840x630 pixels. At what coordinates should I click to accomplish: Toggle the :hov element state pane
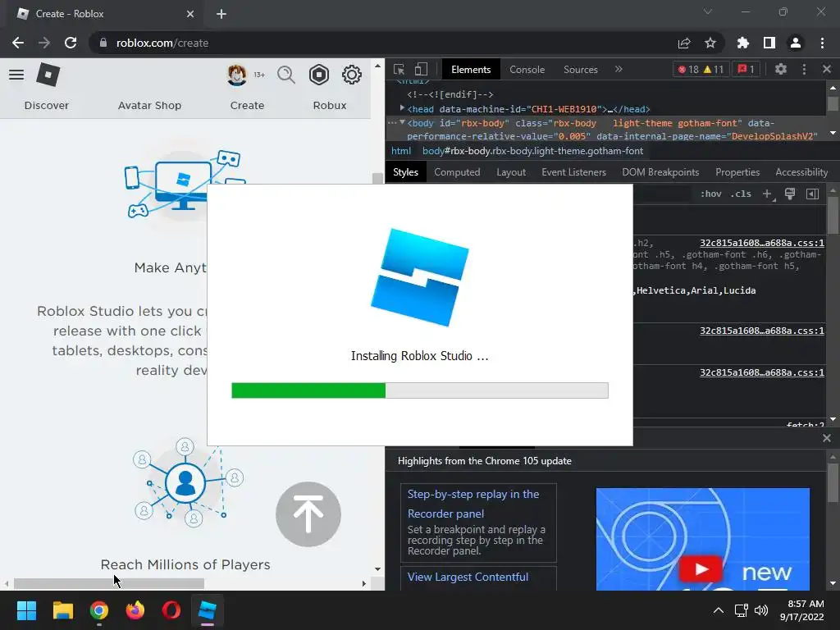[x=711, y=194]
